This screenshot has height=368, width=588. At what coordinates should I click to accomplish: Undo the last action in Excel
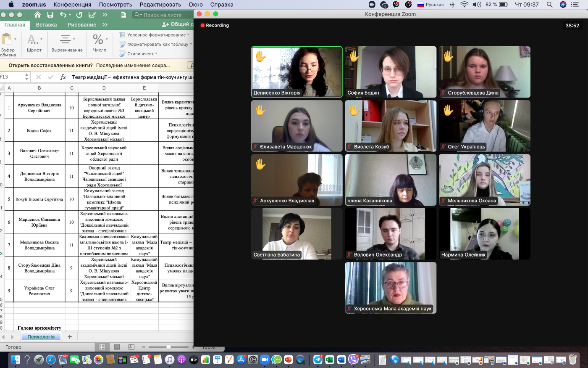click(x=63, y=15)
